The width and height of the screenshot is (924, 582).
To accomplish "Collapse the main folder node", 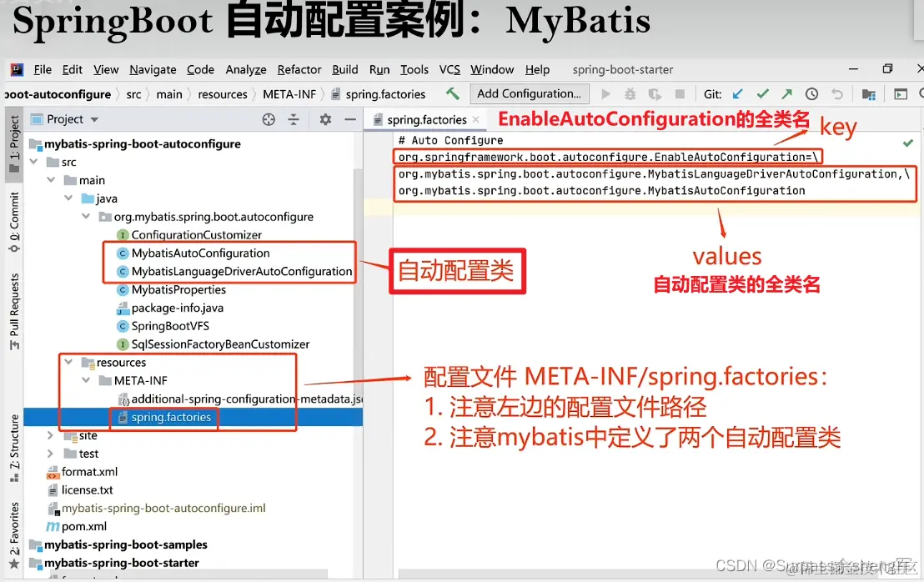I will (51, 180).
